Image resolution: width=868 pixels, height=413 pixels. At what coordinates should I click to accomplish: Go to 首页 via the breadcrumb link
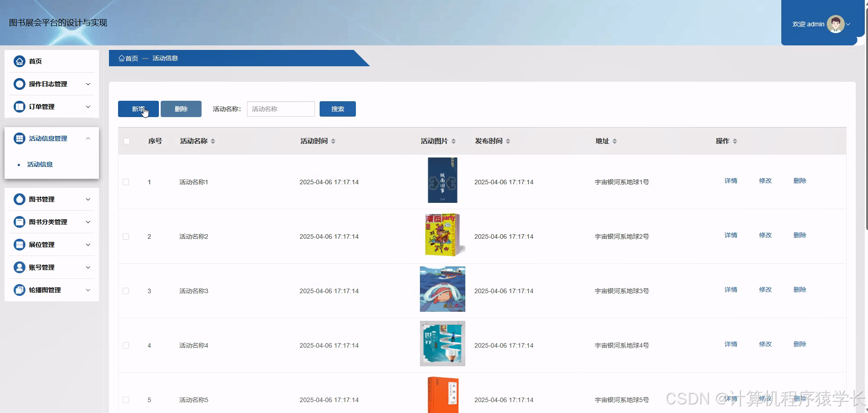click(x=130, y=58)
